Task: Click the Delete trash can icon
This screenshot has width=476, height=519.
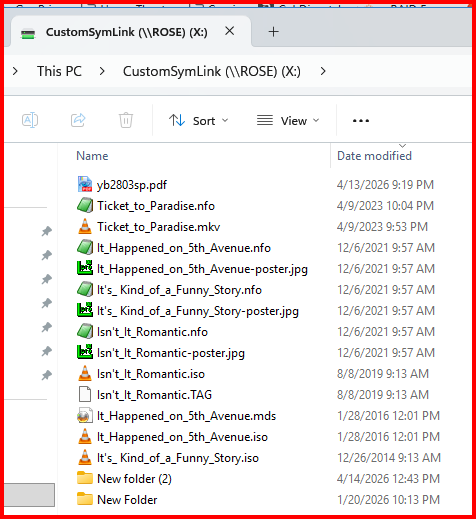Action: [126, 120]
